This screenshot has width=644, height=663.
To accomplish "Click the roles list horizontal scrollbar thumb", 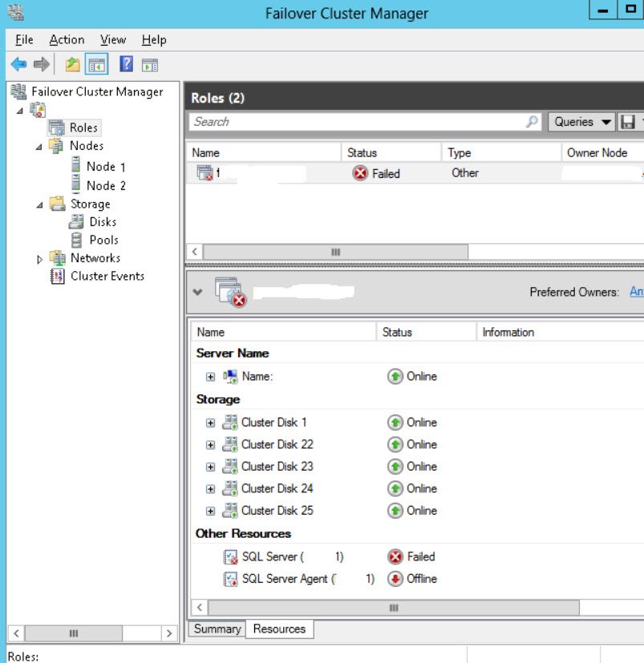I will coord(335,252).
